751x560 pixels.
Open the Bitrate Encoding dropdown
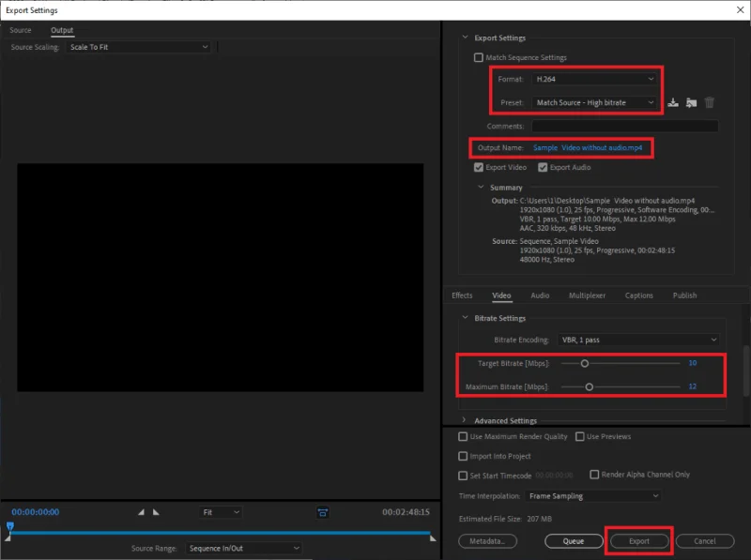point(639,340)
